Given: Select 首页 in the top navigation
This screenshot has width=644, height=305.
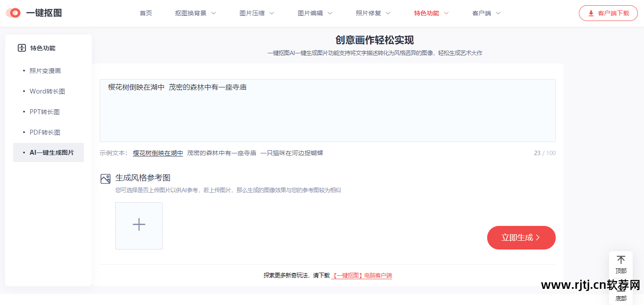Looking at the screenshot, I should (145, 13).
